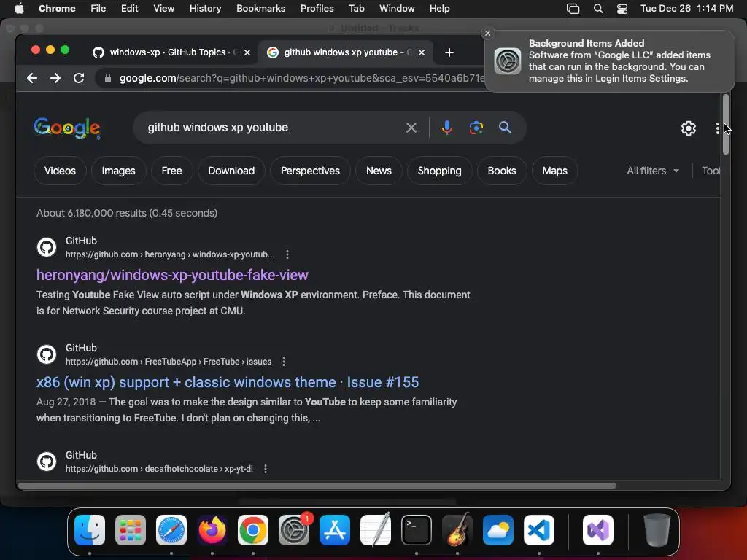The image size is (747, 560).
Task: Click Chrome icon in the Dock
Action: 253,529
